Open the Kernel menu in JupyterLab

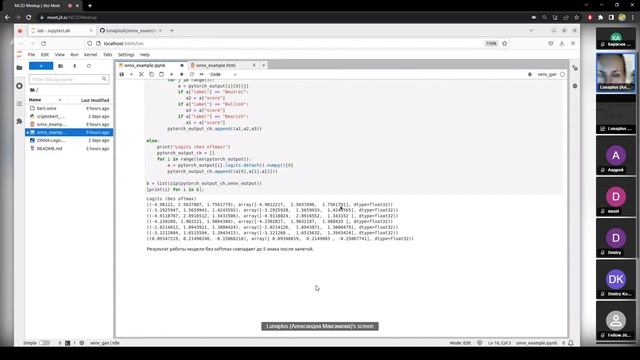[91, 55]
